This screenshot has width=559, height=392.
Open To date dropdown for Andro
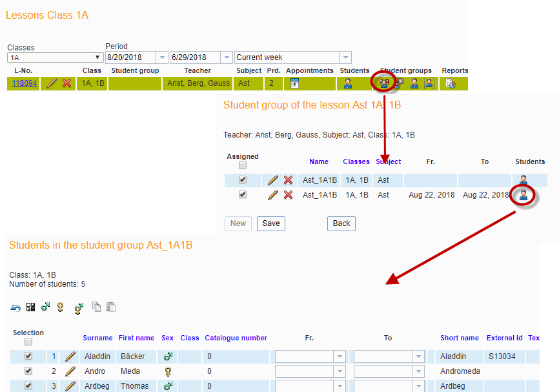click(418, 371)
